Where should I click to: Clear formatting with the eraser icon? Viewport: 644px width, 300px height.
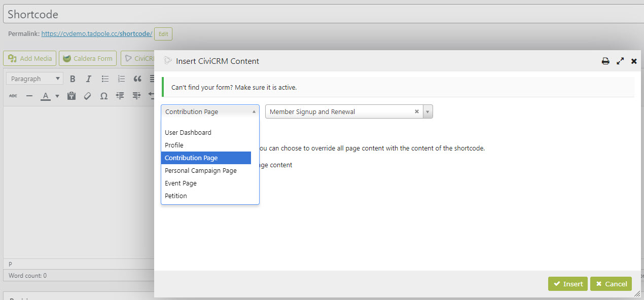click(88, 96)
